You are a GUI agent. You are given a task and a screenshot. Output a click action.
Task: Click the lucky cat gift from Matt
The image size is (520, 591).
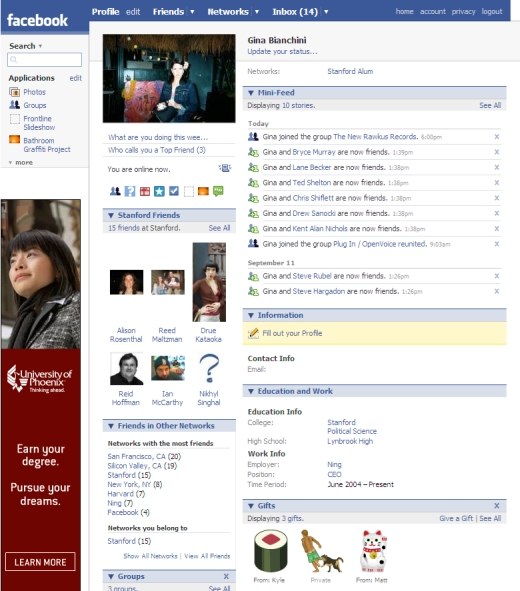(373, 551)
